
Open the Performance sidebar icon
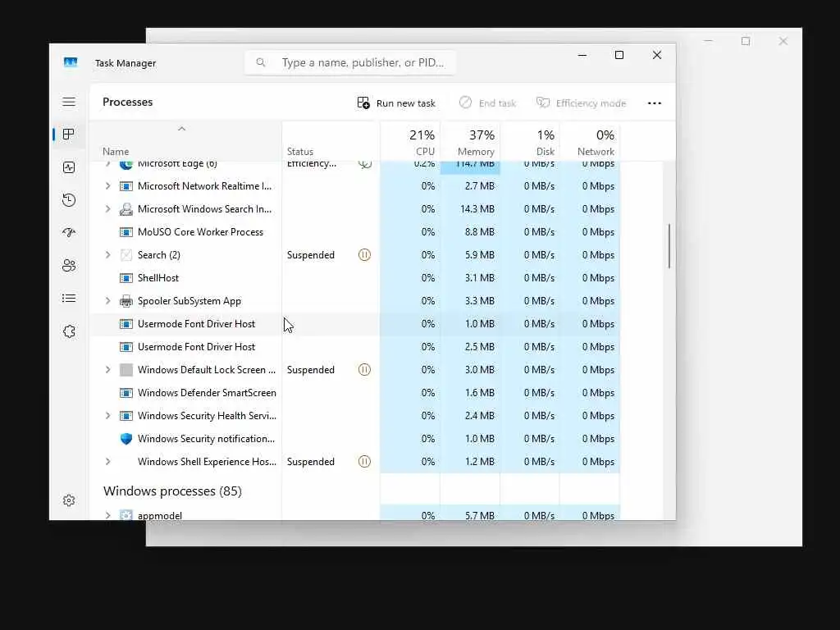coord(69,167)
